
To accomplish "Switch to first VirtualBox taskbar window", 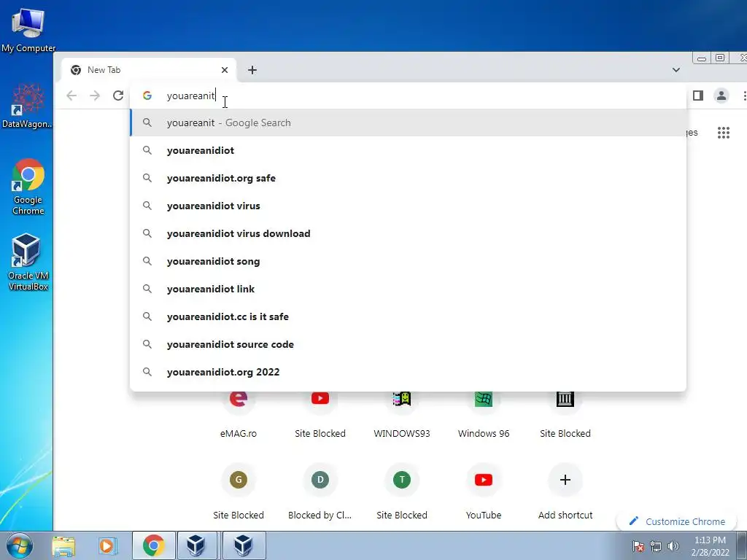I will (197, 545).
